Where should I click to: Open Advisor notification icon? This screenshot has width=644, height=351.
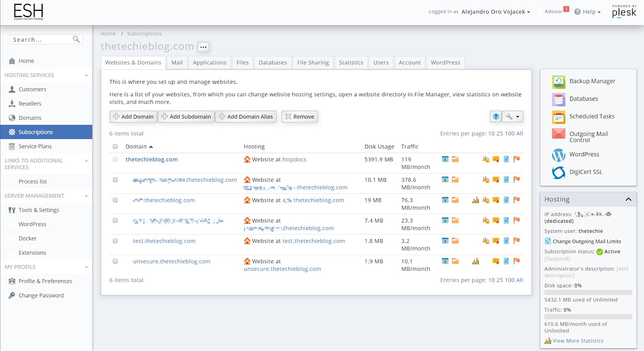coord(566,9)
